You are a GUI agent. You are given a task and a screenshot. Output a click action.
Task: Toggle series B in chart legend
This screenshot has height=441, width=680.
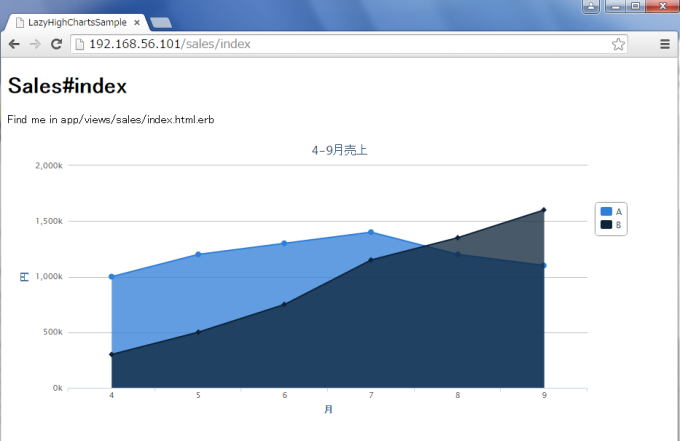pos(618,225)
